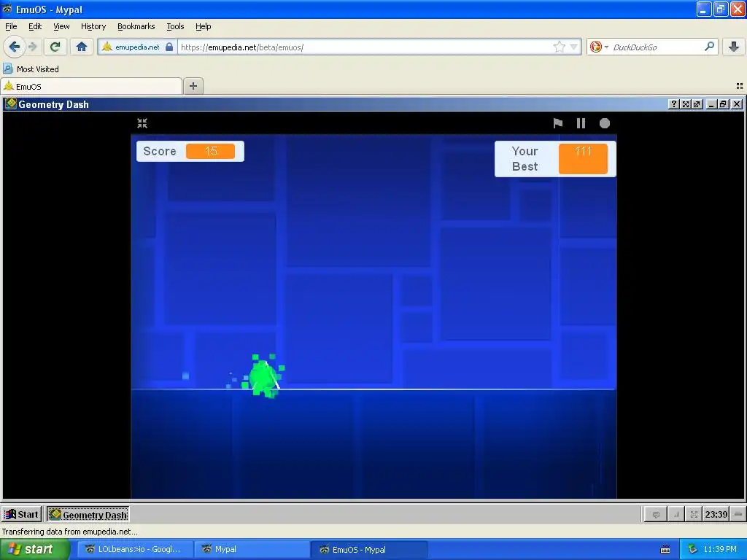This screenshot has height=560, width=747.
Task: Click the status bar transferring data text
Action: point(69,532)
